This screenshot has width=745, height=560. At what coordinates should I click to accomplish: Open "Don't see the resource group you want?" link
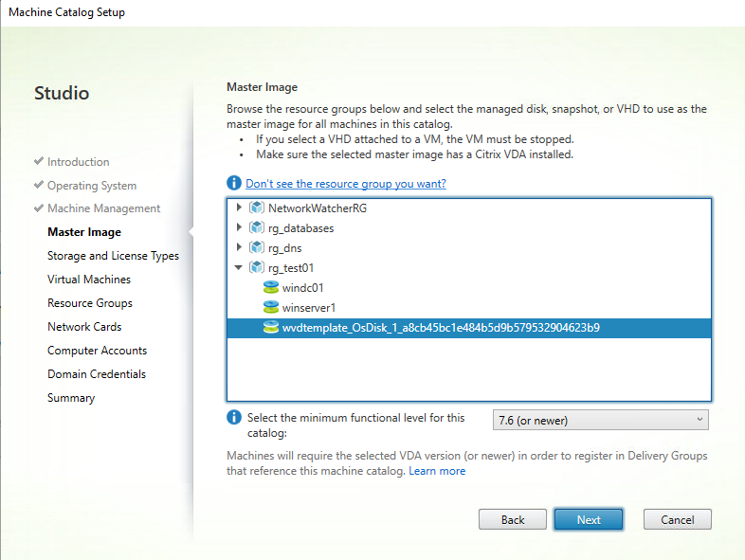click(345, 184)
